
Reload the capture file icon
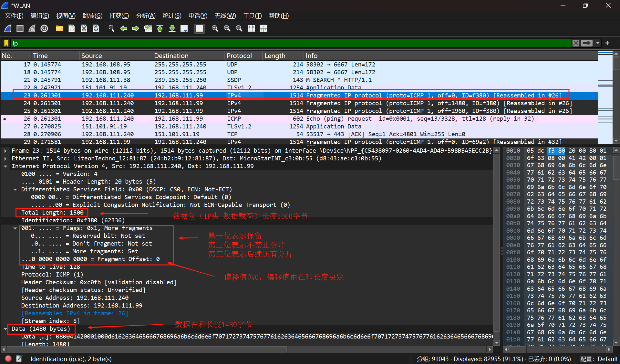tap(96, 29)
